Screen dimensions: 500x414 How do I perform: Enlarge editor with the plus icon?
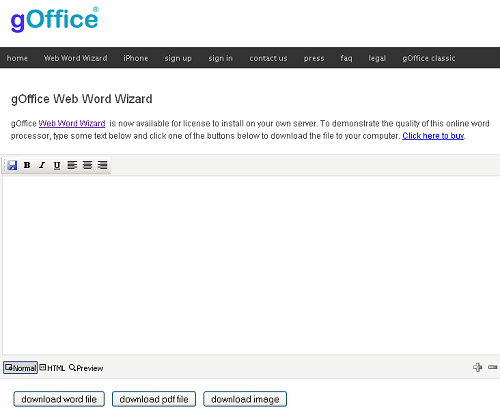pos(477,367)
